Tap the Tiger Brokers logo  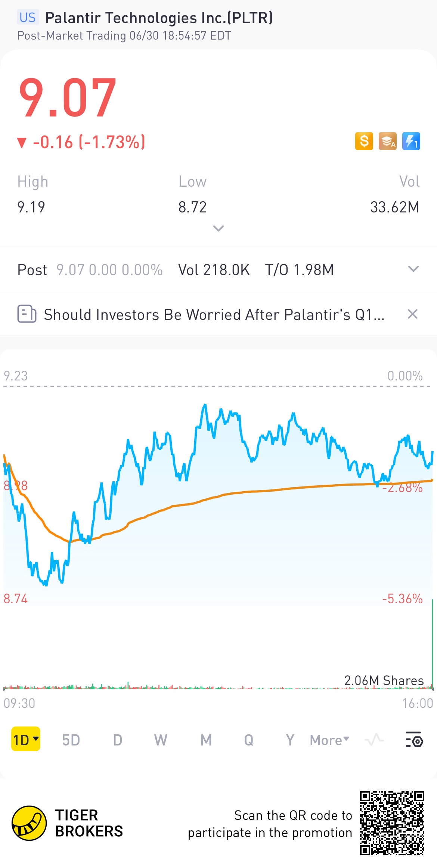point(29,823)
